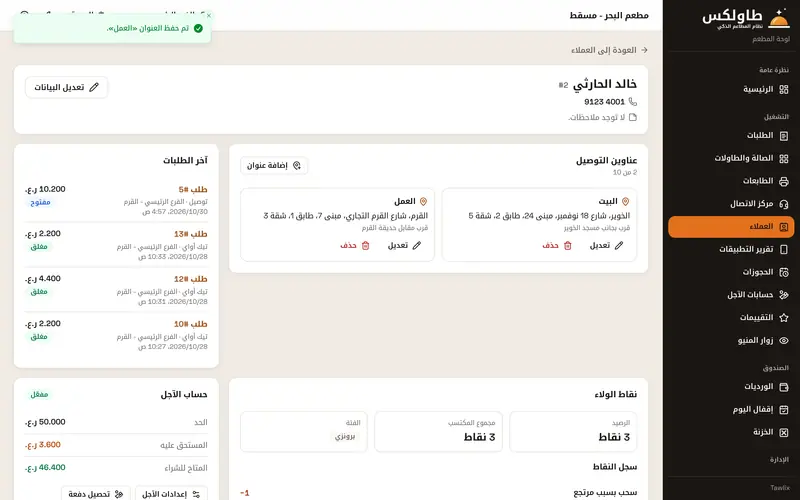Image resolution: width=800 pixels, height=500 pixels.
Task: Select مركز الاتصال menu item
Action: click(731, 204)
